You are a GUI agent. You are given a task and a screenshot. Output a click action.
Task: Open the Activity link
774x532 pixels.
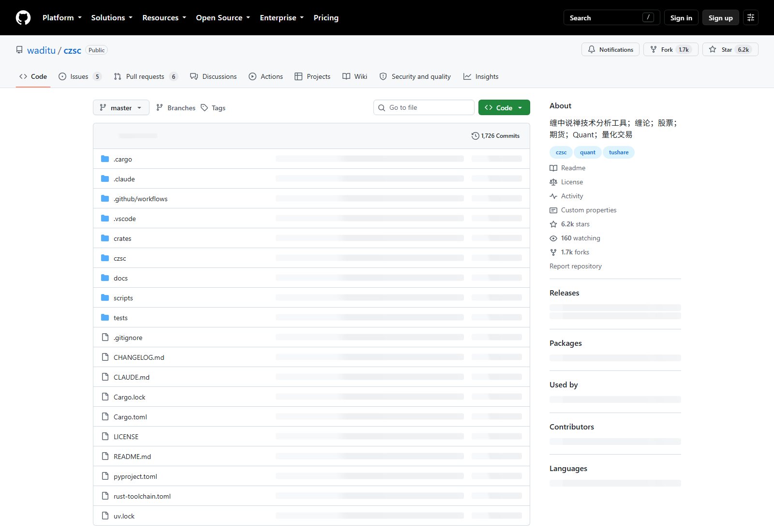click(566, 196)
